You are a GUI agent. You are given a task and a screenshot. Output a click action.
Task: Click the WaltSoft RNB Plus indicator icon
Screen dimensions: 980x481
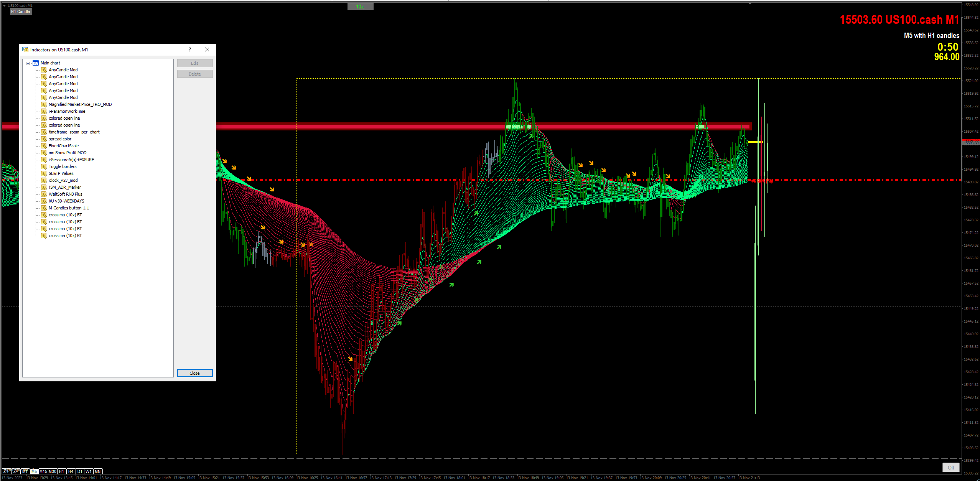coord(44,194)
